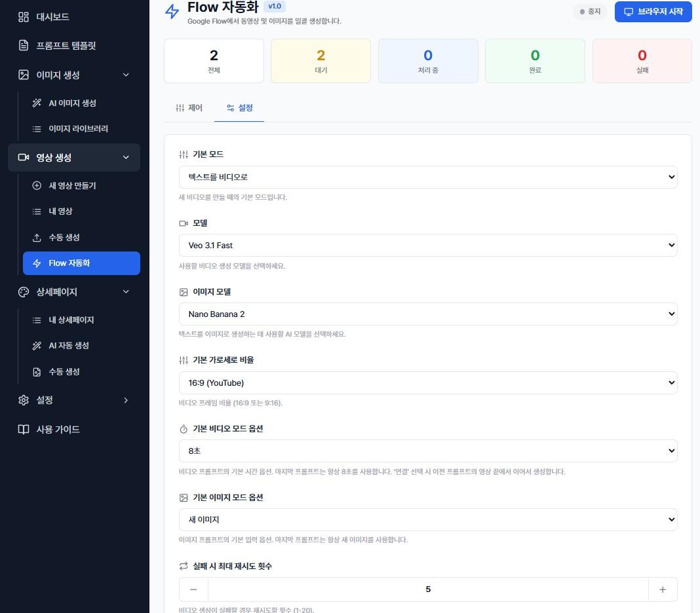Image resolution: width=700 pixels, height=613 pixels.
Task: Open the 모델 dropdown showing Veo 3.1 Fast
Action: (x=428, y=246)
